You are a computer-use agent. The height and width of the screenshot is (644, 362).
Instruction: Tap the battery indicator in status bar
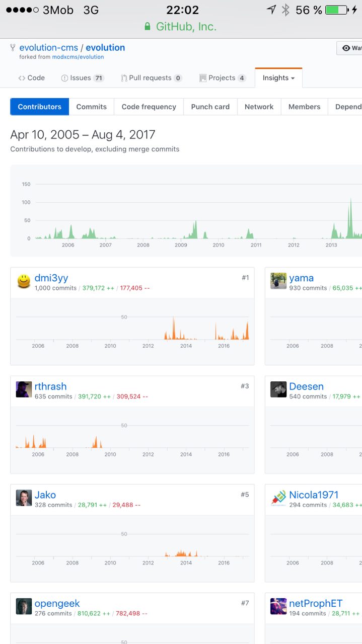point(338,10)
